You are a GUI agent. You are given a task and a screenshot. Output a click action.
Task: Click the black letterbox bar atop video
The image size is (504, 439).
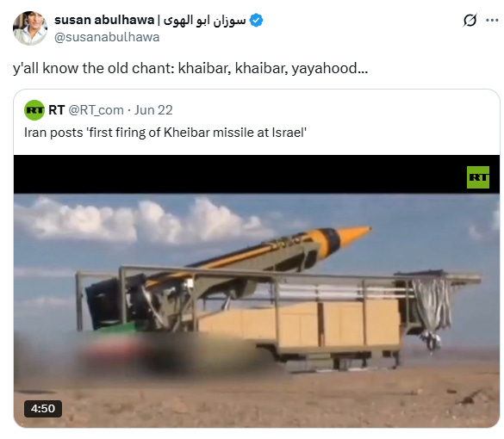(x=257, y=174)
